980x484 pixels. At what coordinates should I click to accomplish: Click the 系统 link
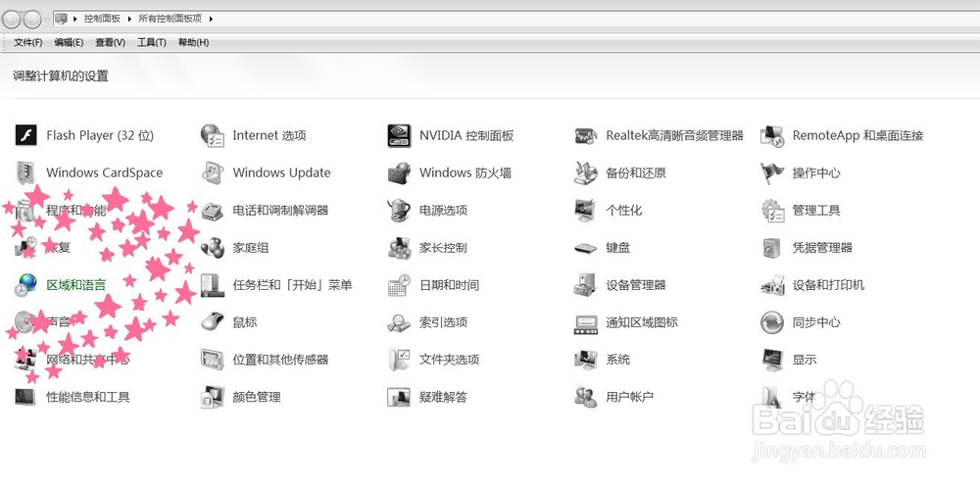617,360
